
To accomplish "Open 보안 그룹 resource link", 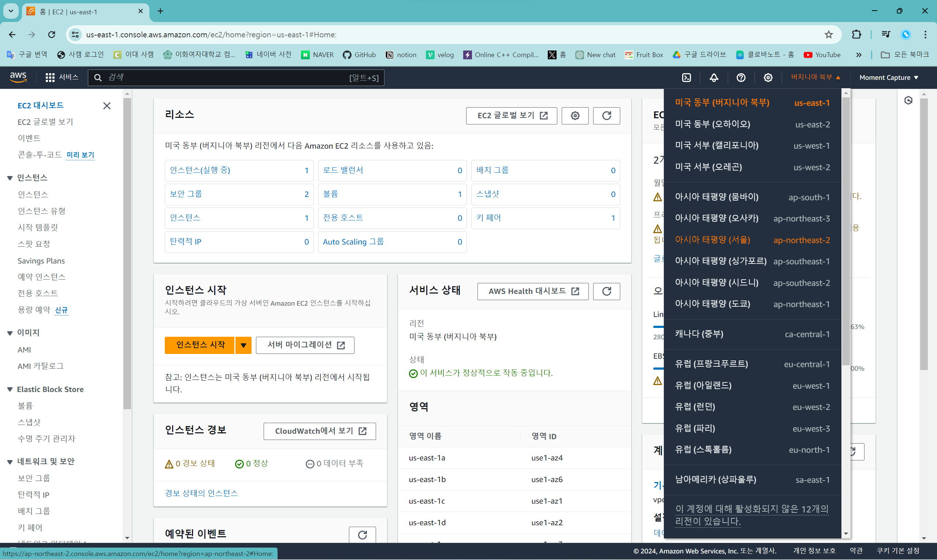I will [x=186, y=194].
